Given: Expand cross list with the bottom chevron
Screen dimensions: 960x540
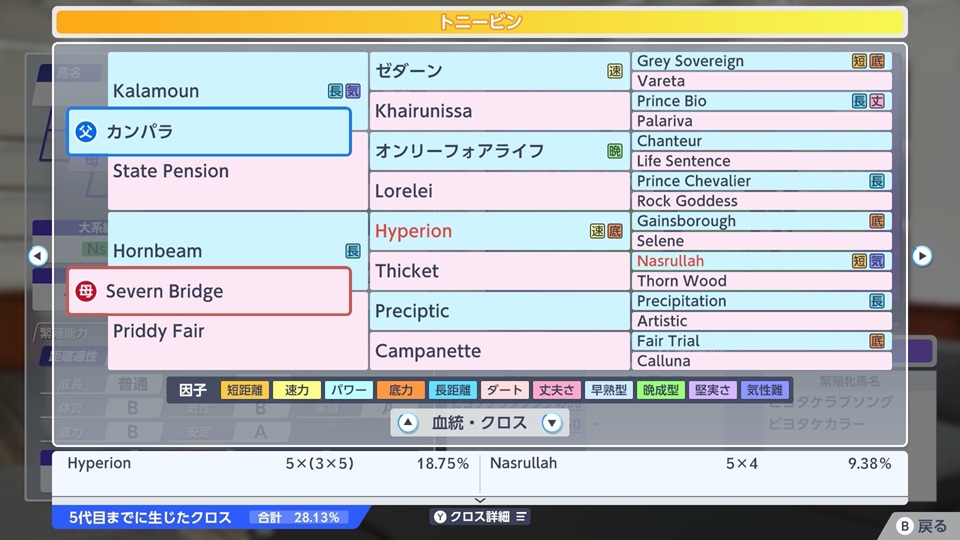Looking at the screenshot, I should [x=480, y=500].
